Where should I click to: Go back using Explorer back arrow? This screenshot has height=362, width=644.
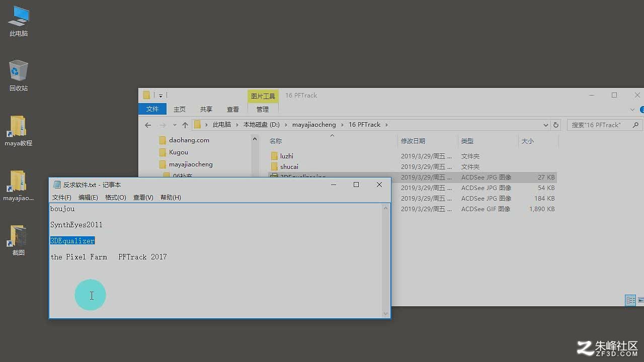pos(147,125)
